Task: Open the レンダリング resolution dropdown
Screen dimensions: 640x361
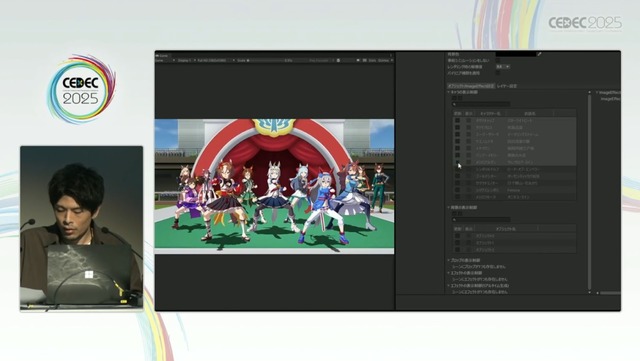Action: 503,66
